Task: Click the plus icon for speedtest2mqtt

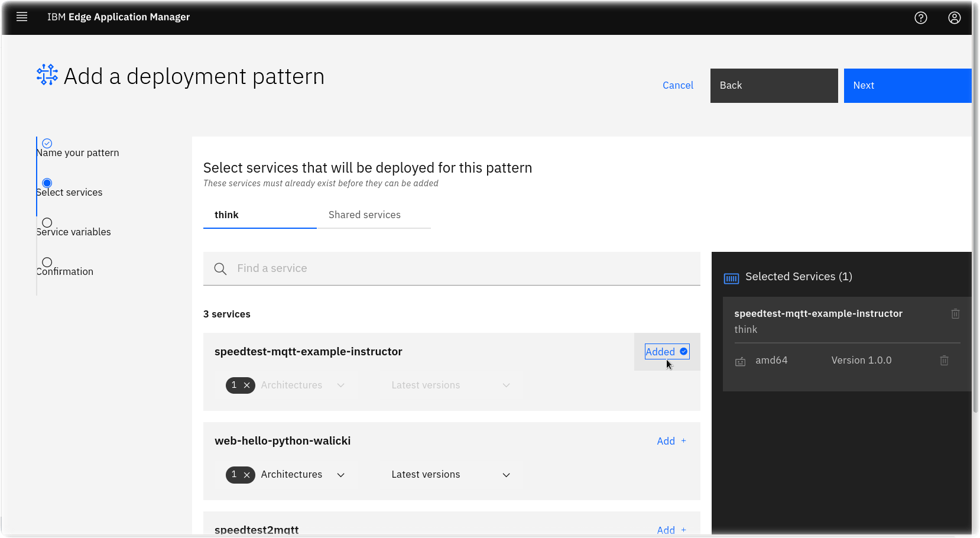Action: (x=684, y=530)
